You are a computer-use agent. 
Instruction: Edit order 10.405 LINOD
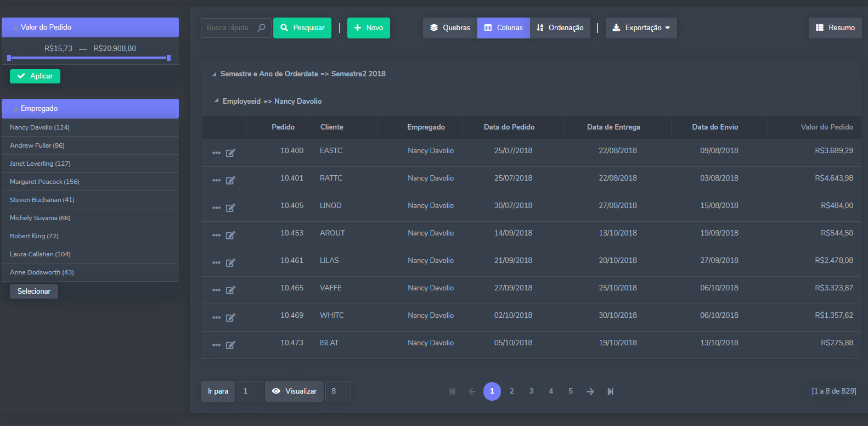(230, 208)
